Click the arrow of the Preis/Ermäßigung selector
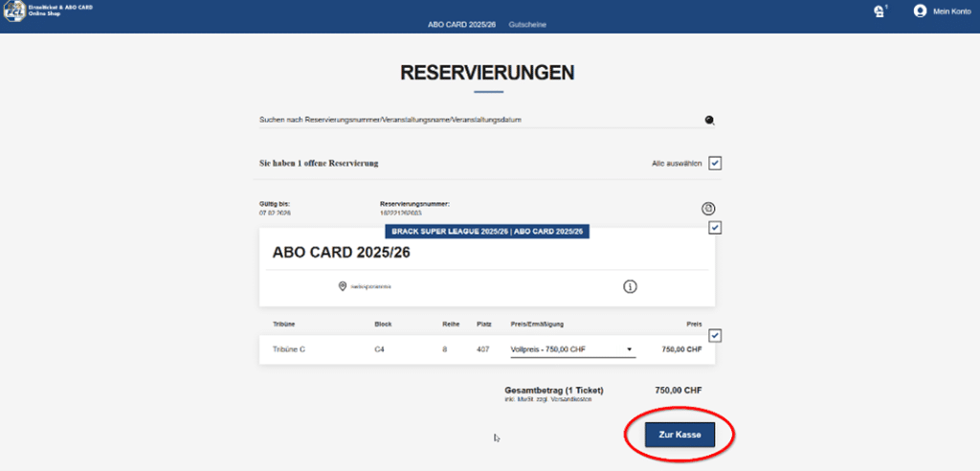Viewport: 980px width, 471px height. 630,349
